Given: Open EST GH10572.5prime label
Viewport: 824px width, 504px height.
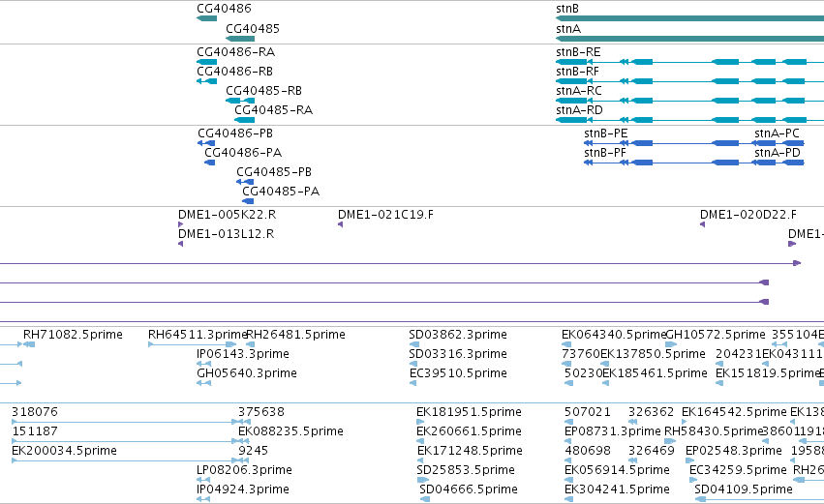Looking at the screenshot, I should pos(716,335).
